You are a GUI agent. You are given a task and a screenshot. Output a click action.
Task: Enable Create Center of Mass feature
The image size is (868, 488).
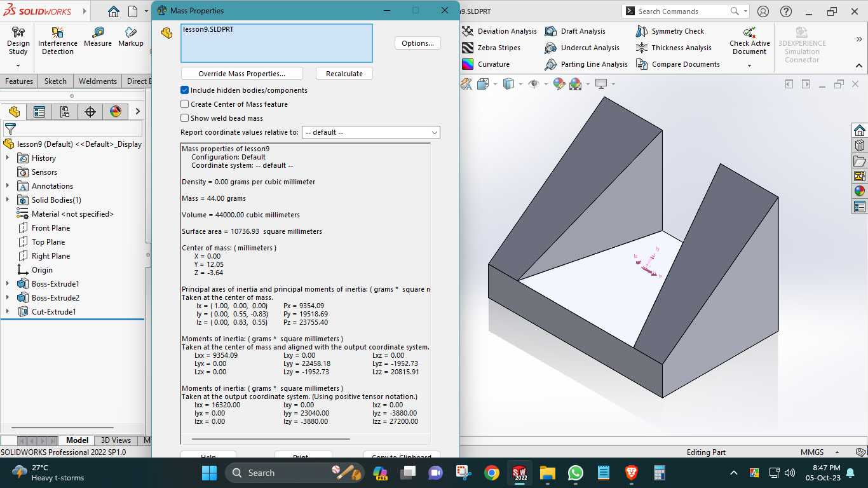click(x=185, y=104)
